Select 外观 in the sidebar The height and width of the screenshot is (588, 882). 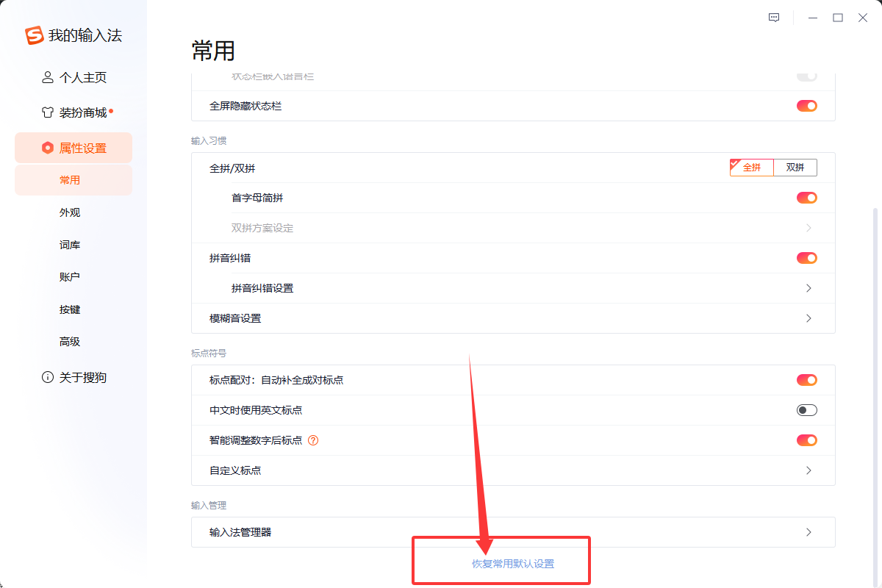(x=70, y=212)
